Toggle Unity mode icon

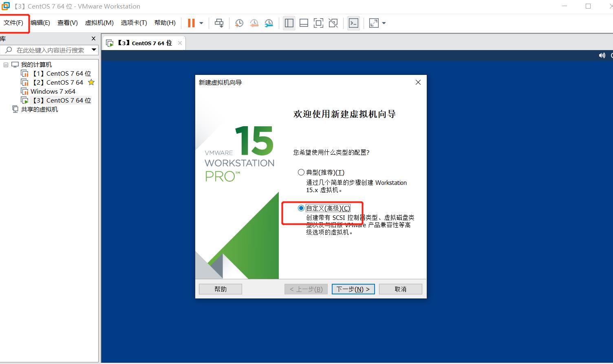click(333, 23)
